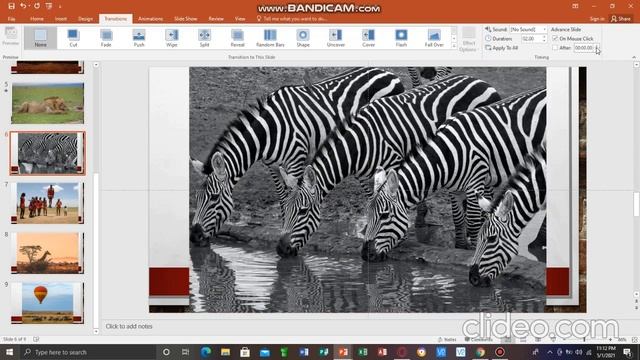The width and height of the screenshot is (640, 360).
Task: Click the Save icon in quick access toolbar
Action: 11,6
